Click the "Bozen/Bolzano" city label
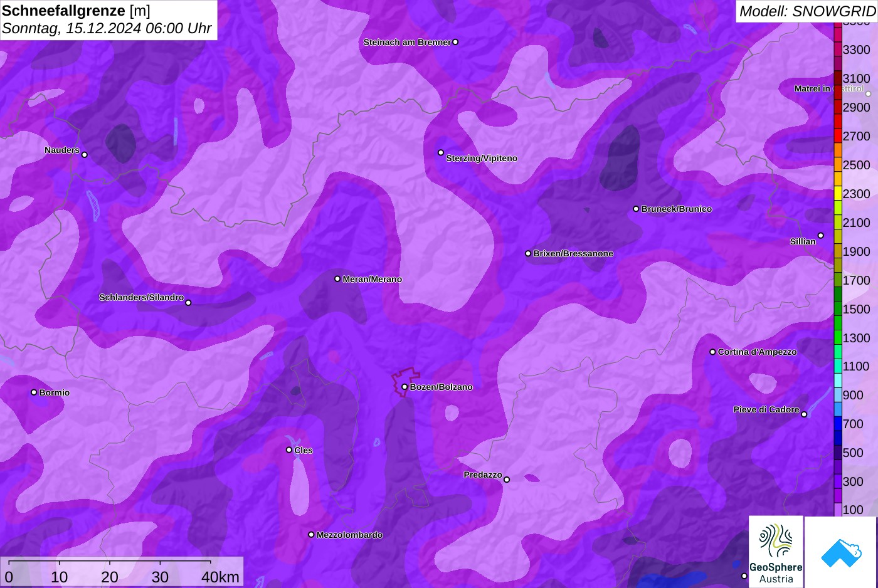 [x=442, y=387]
